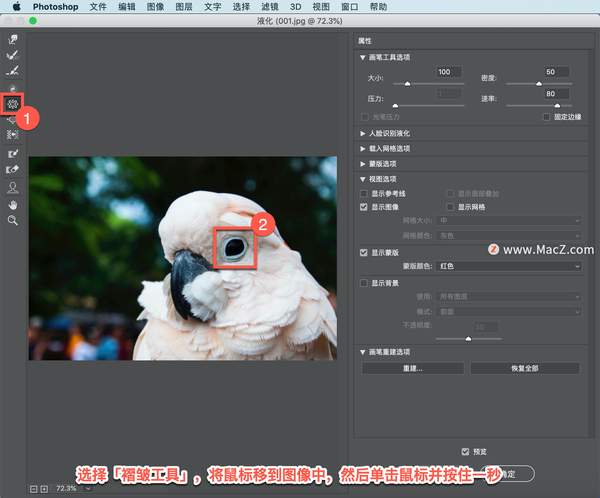600x498 pixels.
Task: Select the Forward Warp tool
Action: coord(13,40)
